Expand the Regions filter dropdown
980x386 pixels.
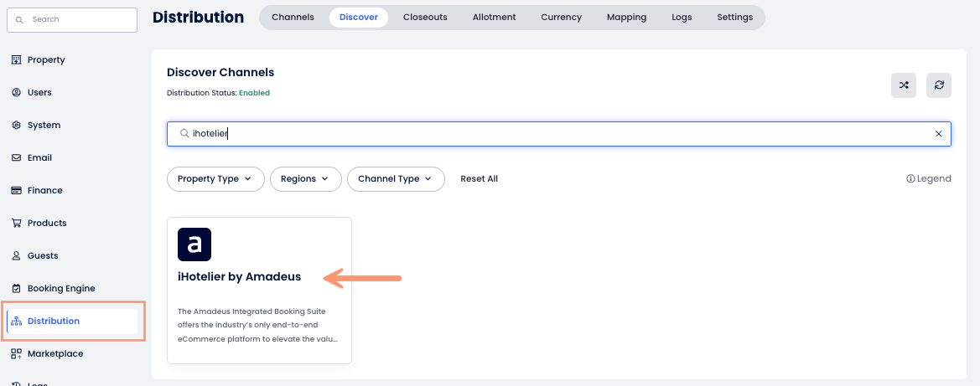tap(305, 179)
